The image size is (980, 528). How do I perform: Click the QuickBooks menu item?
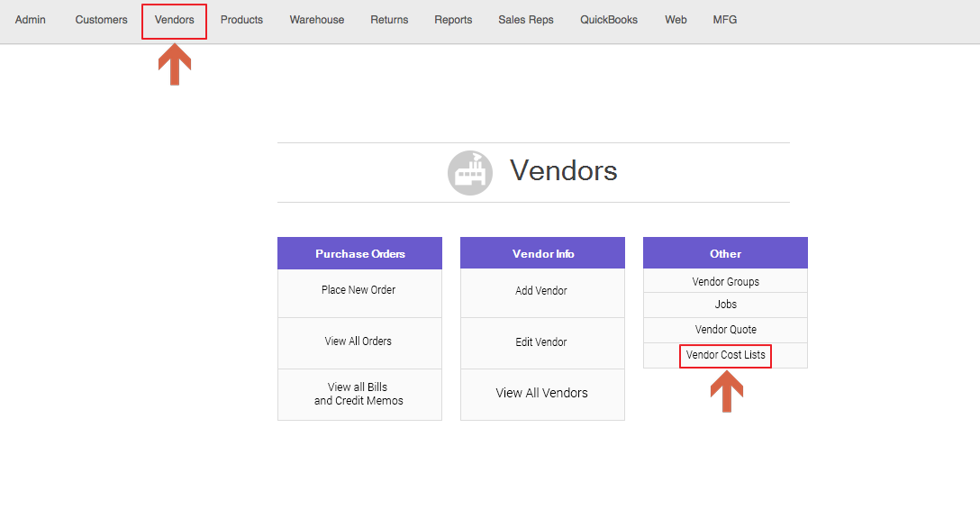coord(609,20)
